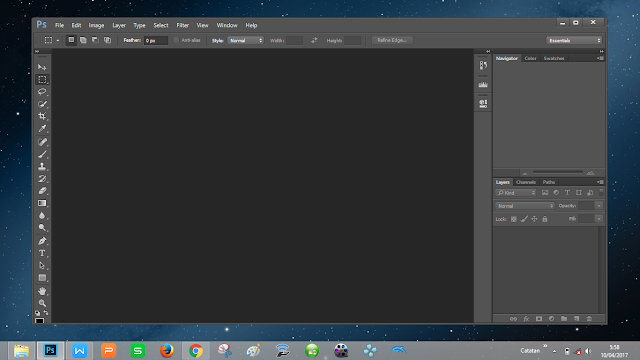The image size is (640, 360).
Task: Toggle pixel layer filter
Action: tap(545, 193)
